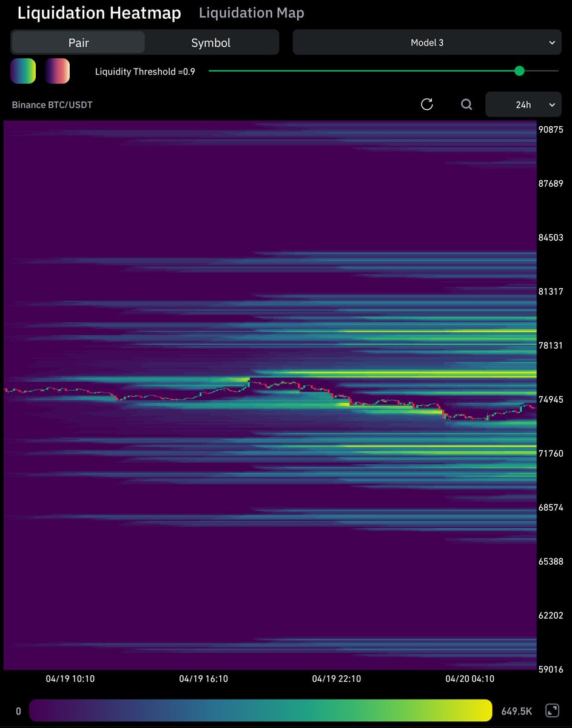
Task: Open the Liquidation Heatmap tab
Action: click(99, 13)
